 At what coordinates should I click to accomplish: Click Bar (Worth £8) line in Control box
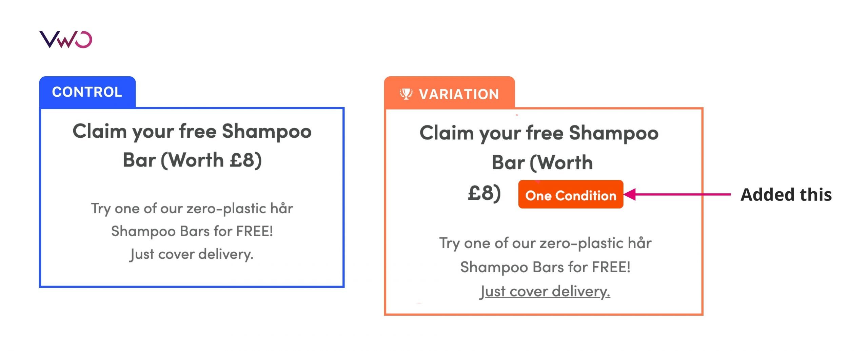[192, 160]
